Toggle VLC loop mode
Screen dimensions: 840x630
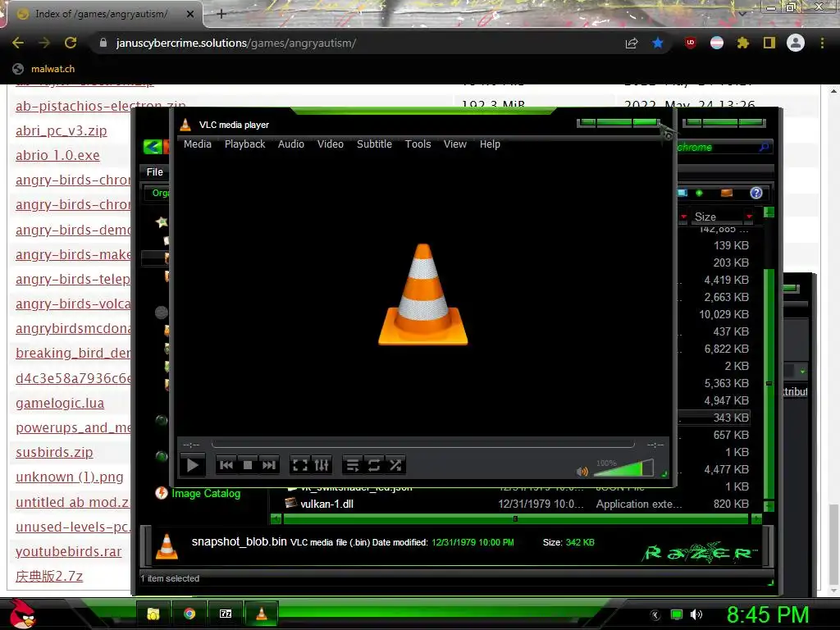(374, 465)
